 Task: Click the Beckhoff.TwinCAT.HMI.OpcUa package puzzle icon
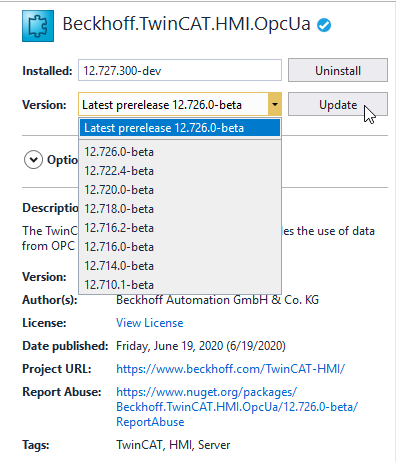point(38,26)
